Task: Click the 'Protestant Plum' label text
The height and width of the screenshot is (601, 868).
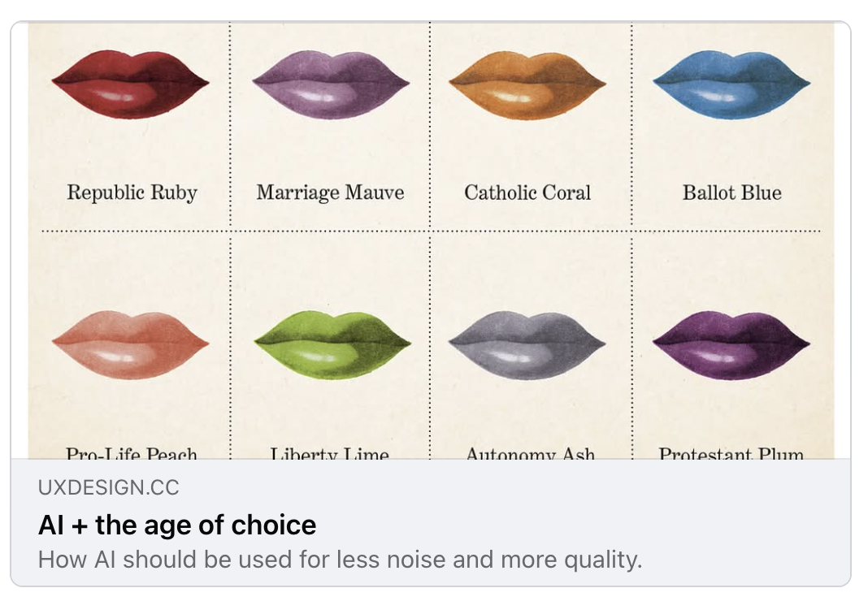Action: point(731,452)
